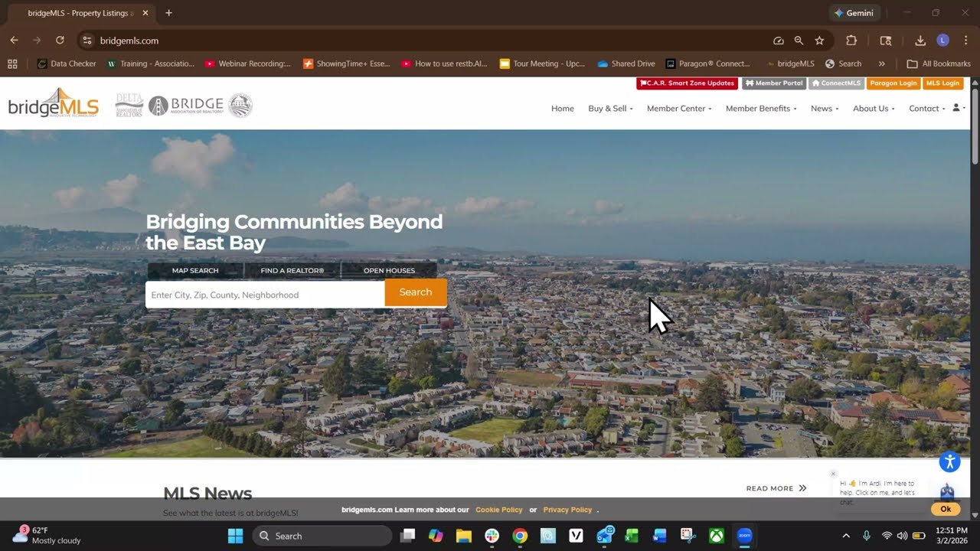Open the ShowingTime+ bookmark
The width and height of the screenshot is (980, 551).
[347, 64]
